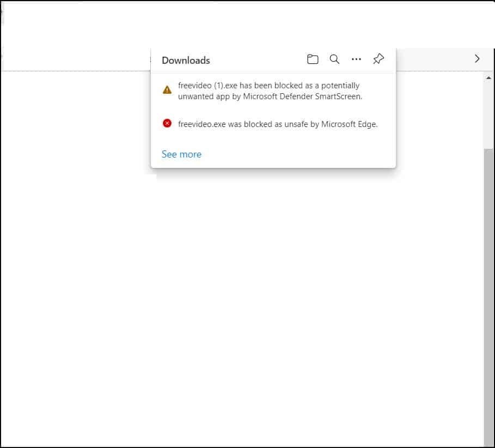Click empty panel space right of See more
Viewport: 495px width, 448px height.
click(x=300, y=154)
